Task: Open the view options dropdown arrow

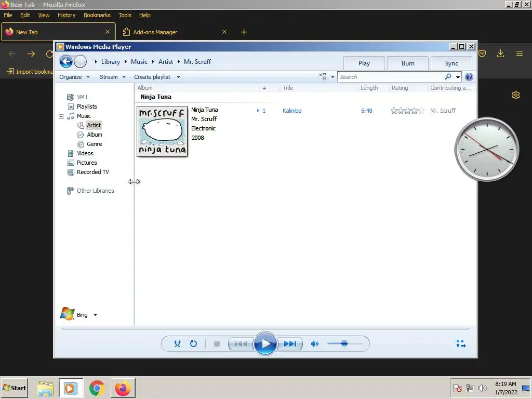Action: (x=332, y=77)
